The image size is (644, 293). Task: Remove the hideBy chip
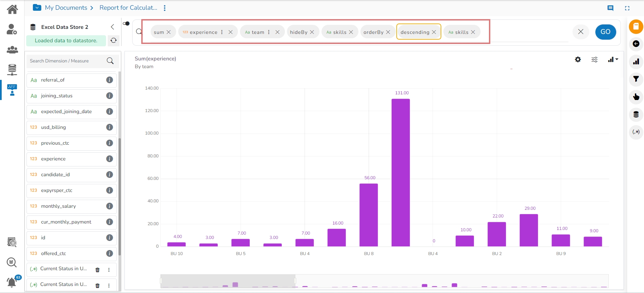[312, 32]
